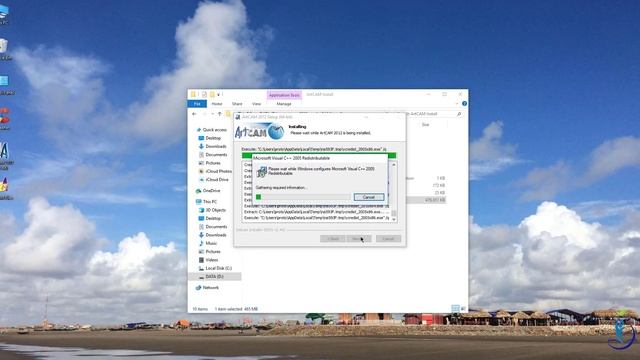Click the Network icon in the sidebar

pyautogui.click(x=198, y=288)
